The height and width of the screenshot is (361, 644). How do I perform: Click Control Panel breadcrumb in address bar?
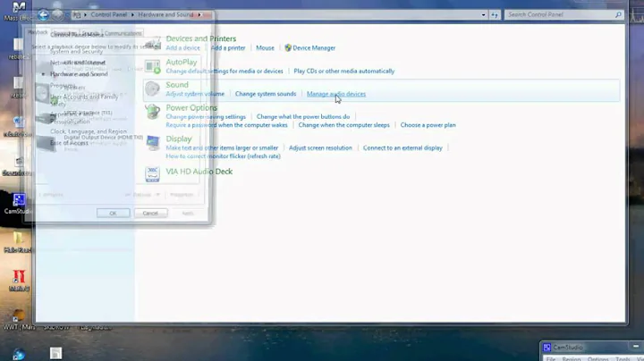point(109,15)
